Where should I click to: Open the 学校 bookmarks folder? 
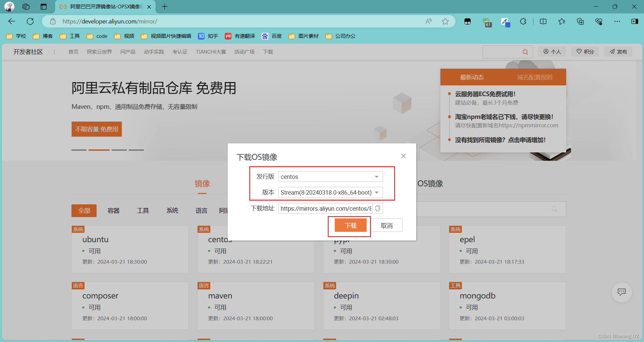click(16, 36)
